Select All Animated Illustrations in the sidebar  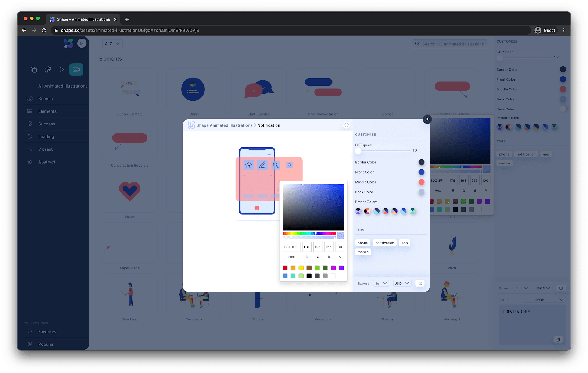pyautogui.click(x=63, y=86)
